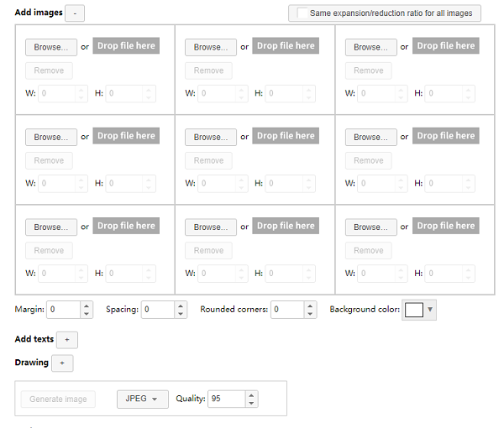This screenshot has height=428, width=504.
Task: Open Background color dropdown arrow
Action: 431,310
